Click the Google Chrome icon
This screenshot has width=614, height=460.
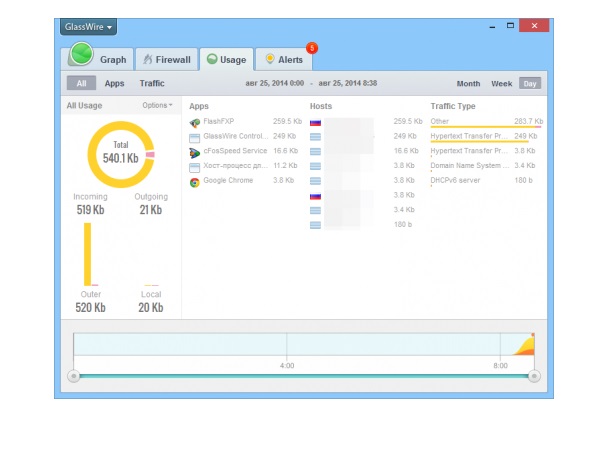pyautogui.click(x=195, y=182)
